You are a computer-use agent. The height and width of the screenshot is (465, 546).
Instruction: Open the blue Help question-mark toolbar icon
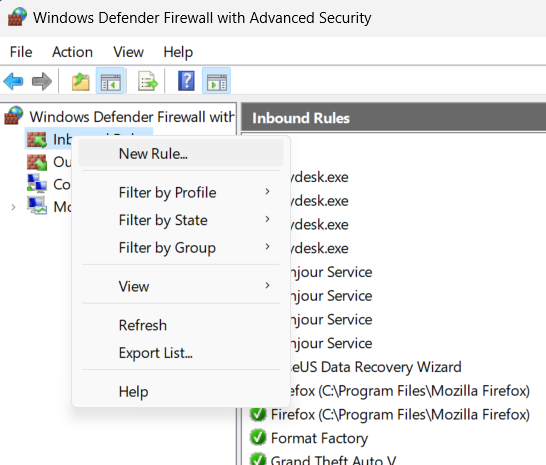[x=186, y=81]
